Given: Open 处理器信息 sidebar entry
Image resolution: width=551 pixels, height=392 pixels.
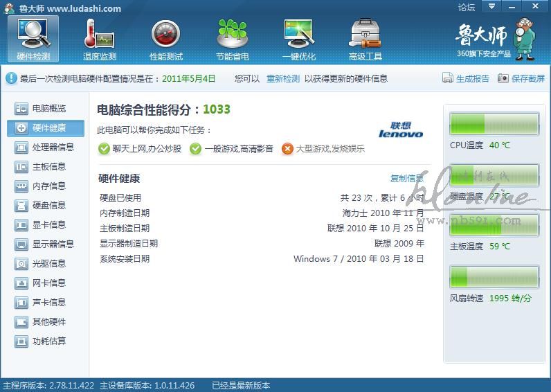Looking at the screenshot, I should tap(46, 148).
